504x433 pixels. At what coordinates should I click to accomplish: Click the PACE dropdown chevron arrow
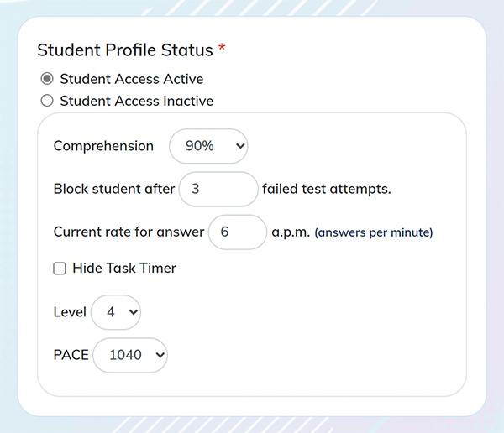point(160,355)
